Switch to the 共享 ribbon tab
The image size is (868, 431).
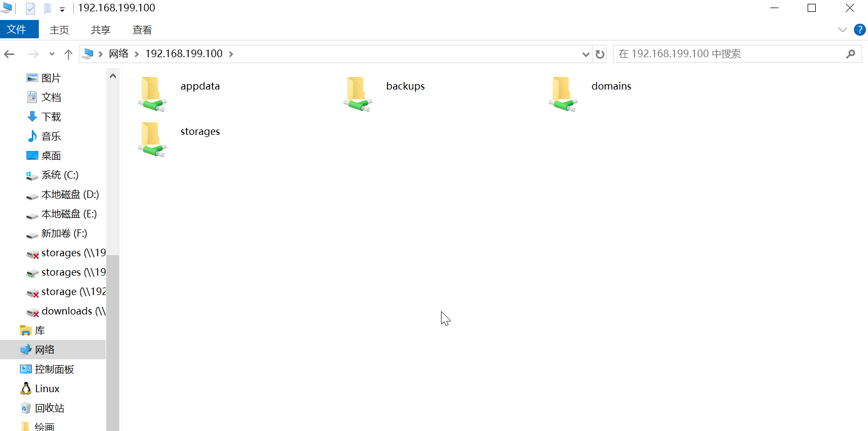pyautogui.click(x=100, y=30)
